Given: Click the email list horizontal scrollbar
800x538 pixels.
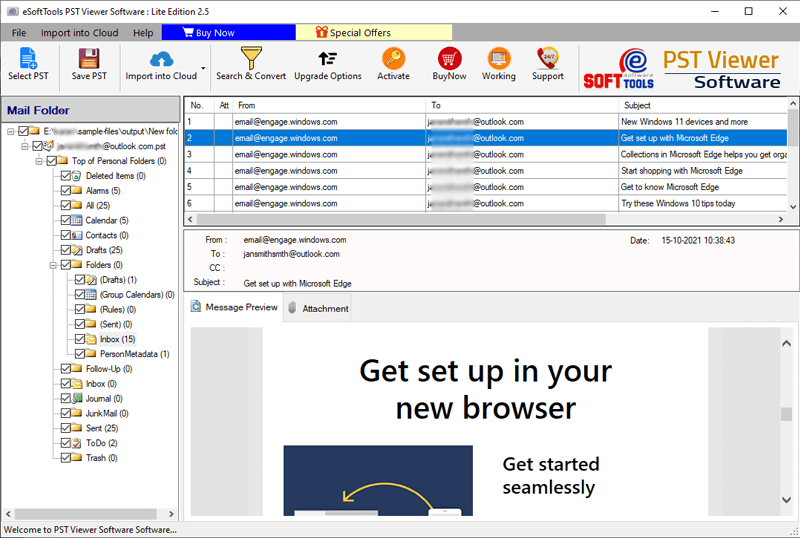Looking at the screenshot, I should coord(400,219).
